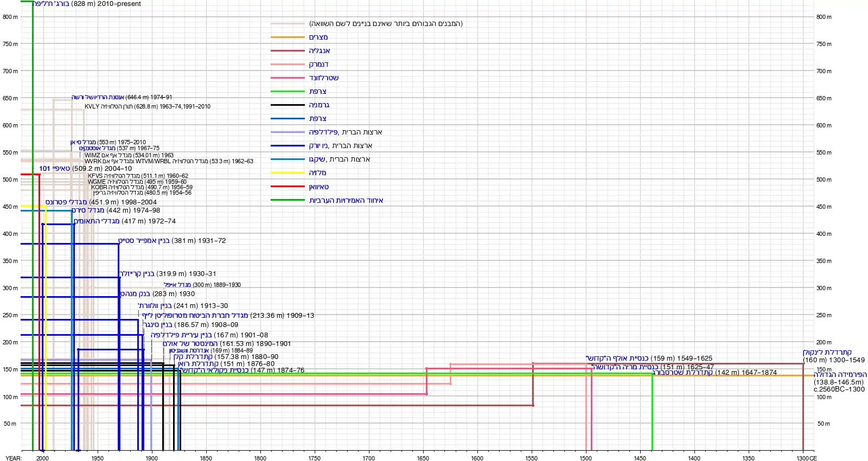Select the legend note about the tallest non-building structures
Viewport: 868px width, 461px height.
[x=386, y=23]
